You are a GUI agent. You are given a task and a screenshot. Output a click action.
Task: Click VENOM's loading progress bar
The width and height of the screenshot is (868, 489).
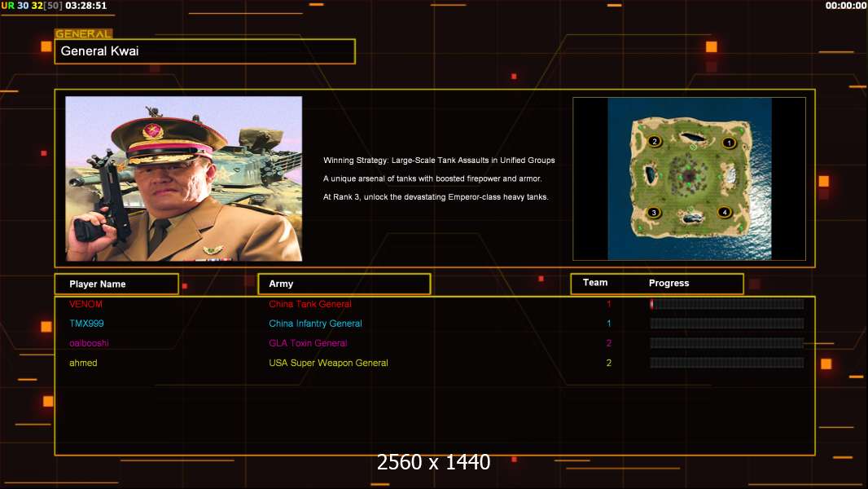pyautogui.click(x=727, y=303)
